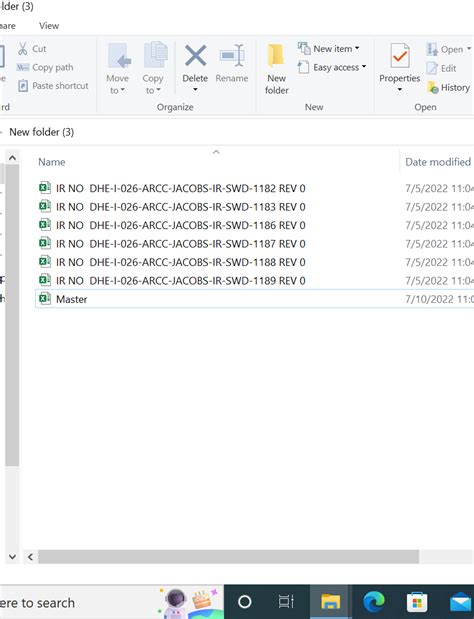Click navigation pane scroll up arrow

click(x=12, y=158)
